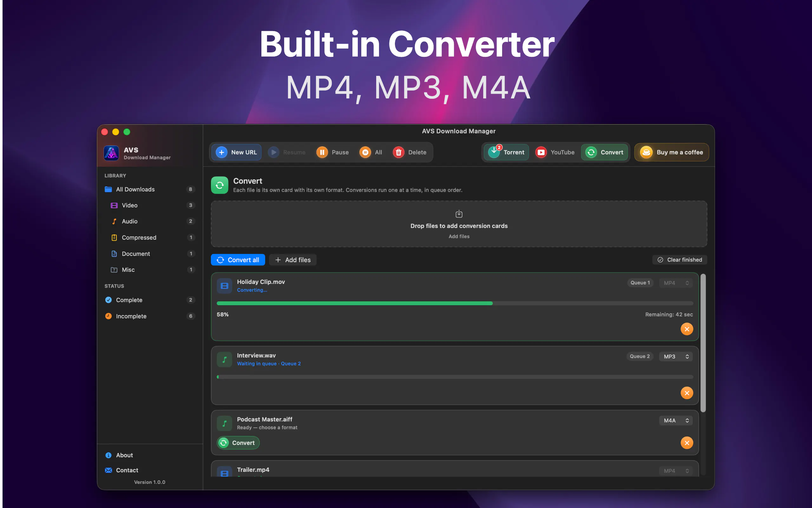The height and width of the screenshot is (508, 812).
Task: Open MP4 format dropdown for Trailer.mp4
Action: pos(676,471)
